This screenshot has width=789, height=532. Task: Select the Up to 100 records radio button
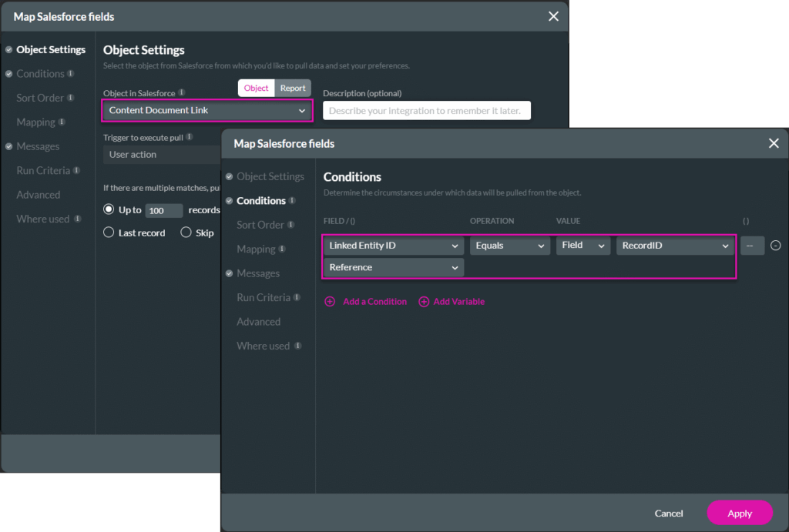(x=109, y=209)
